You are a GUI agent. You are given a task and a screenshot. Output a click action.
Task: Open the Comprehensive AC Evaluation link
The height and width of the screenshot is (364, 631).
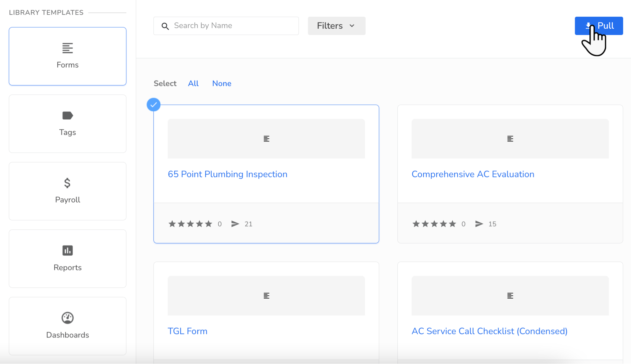coord(473,174)
